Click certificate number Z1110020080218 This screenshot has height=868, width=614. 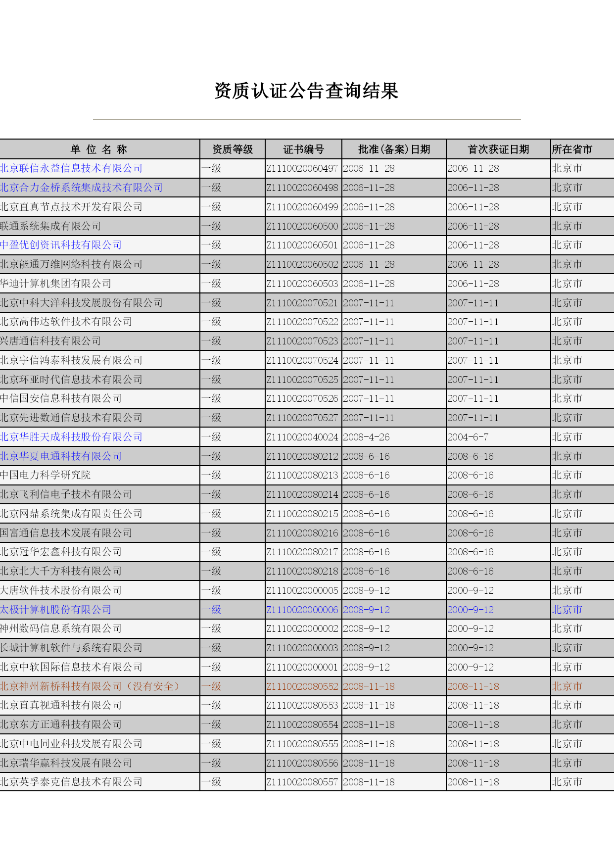pos(302,571)
